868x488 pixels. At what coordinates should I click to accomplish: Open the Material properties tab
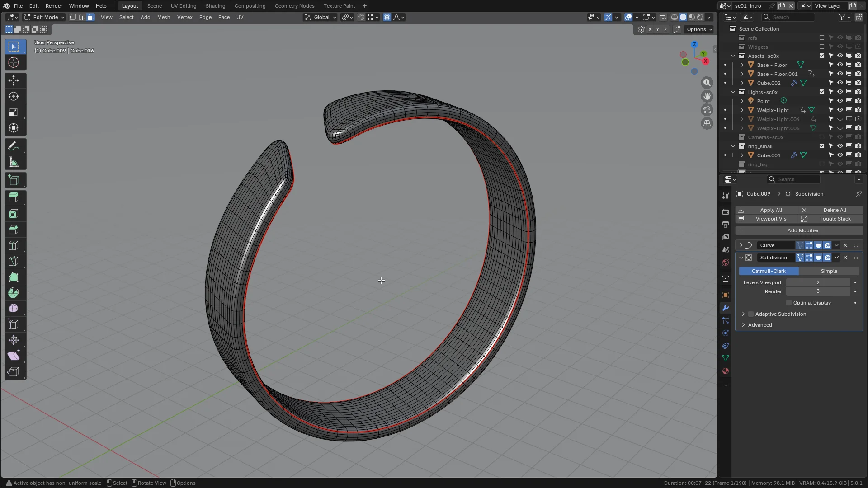[x=726, y=371]
